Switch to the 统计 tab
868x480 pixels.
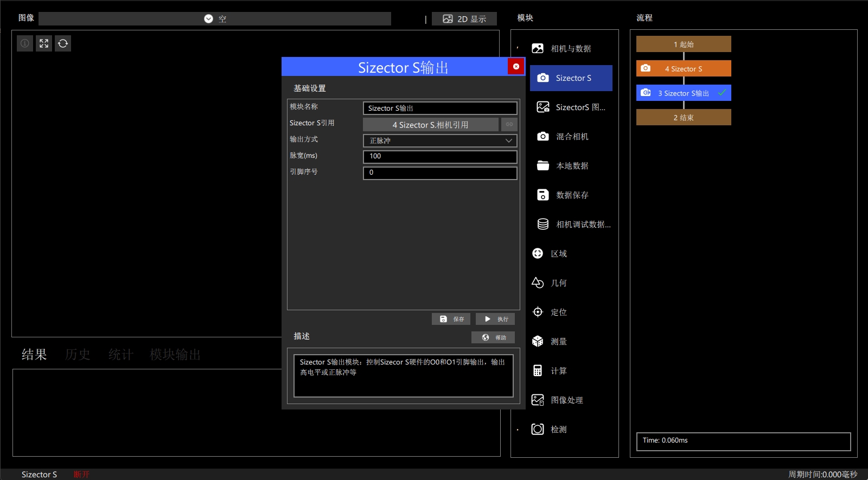point(120,355)
